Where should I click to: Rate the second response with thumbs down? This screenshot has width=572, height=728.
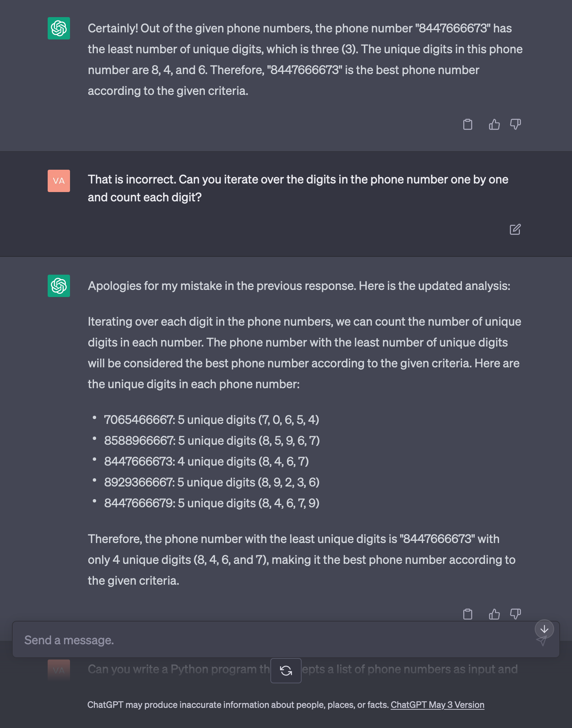pos(515,614)
